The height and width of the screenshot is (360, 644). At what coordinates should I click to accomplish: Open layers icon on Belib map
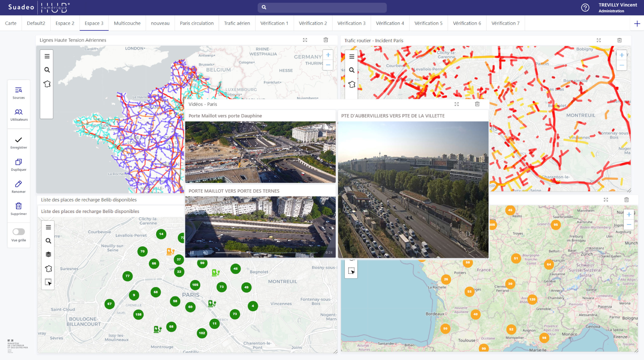[48, 254]
